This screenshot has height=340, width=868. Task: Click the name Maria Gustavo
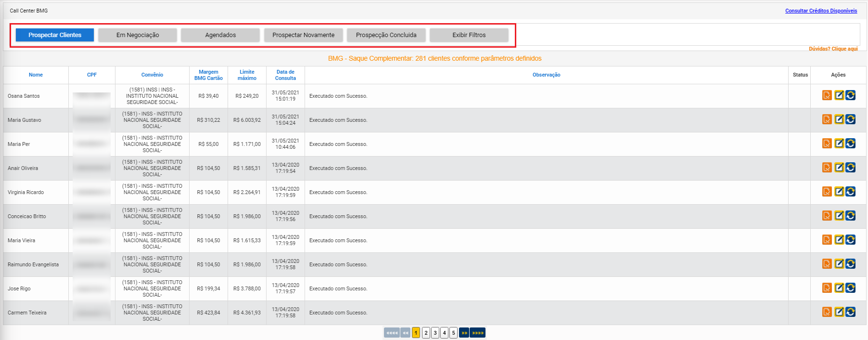click(25, 120)
